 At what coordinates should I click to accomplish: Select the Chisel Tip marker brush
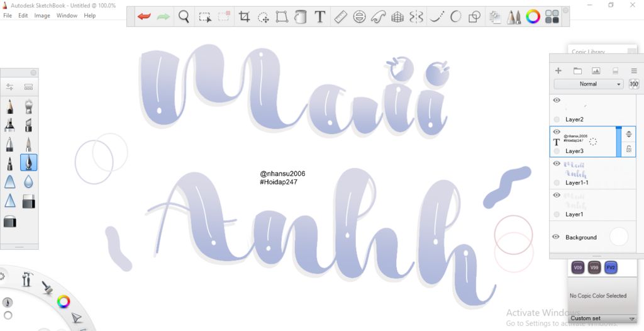point(28,125)
